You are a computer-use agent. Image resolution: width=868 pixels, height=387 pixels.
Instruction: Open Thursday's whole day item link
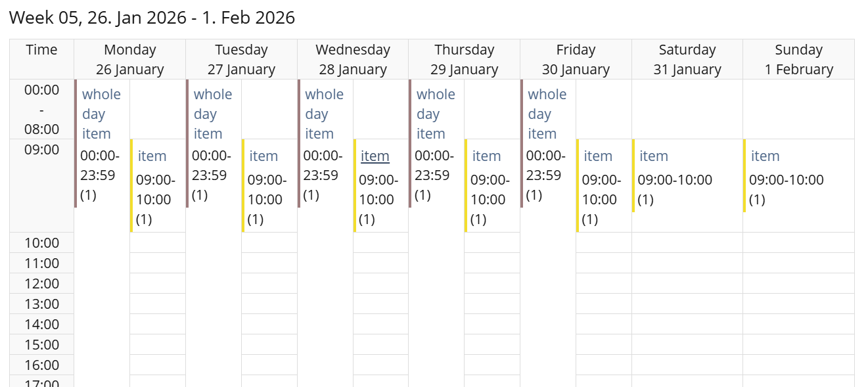436,114
